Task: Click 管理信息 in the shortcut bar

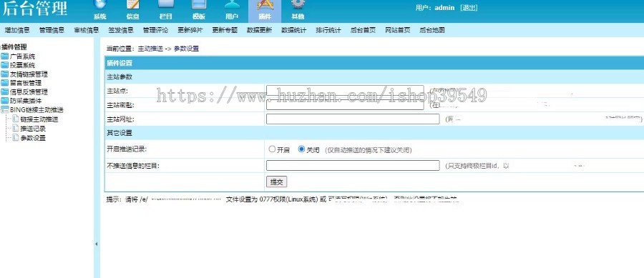Action: point(52,30)
